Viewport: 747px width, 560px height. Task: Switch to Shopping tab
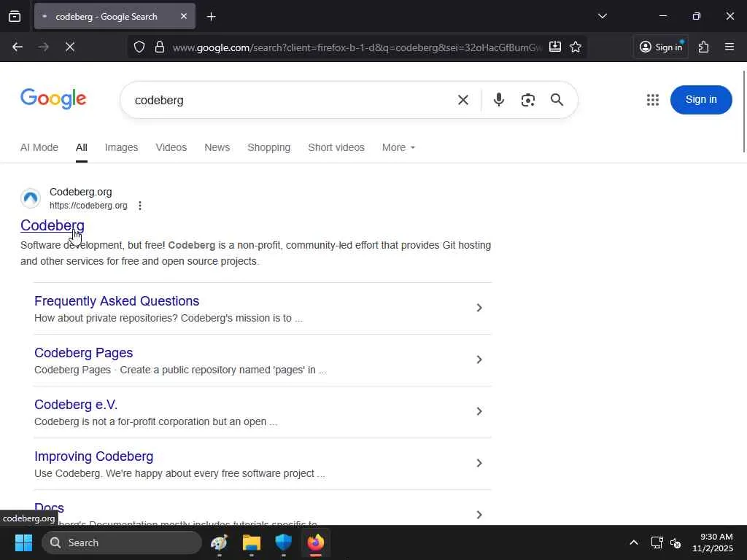[268, 147]
